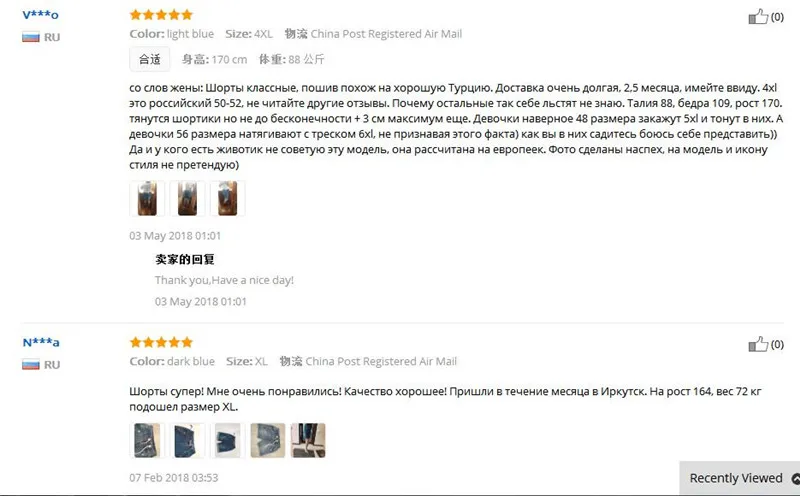800x496 pixels.
Task: Open the second shorts photo in N***a's review
Action: pyautogui.click(x=187, y=440)
